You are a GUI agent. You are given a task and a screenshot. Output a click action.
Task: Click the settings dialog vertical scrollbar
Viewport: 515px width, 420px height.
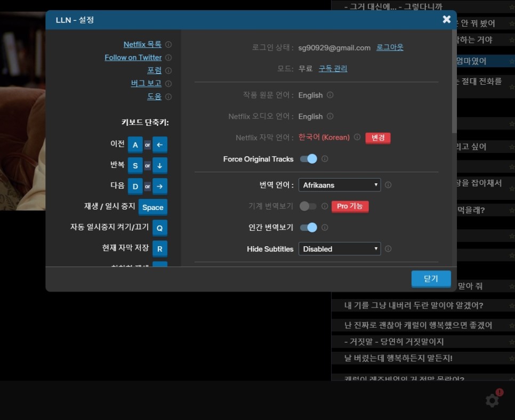coord(454,82)
